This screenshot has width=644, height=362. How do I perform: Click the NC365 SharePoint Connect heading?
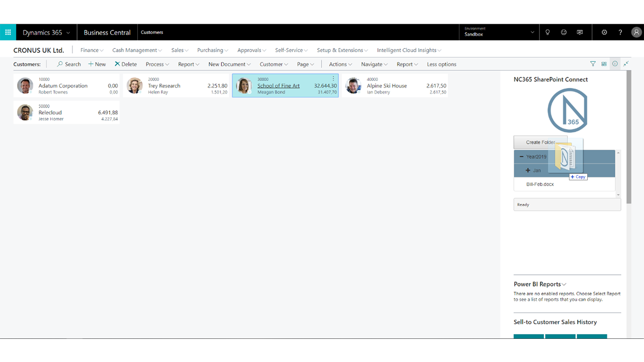[551, 79]
